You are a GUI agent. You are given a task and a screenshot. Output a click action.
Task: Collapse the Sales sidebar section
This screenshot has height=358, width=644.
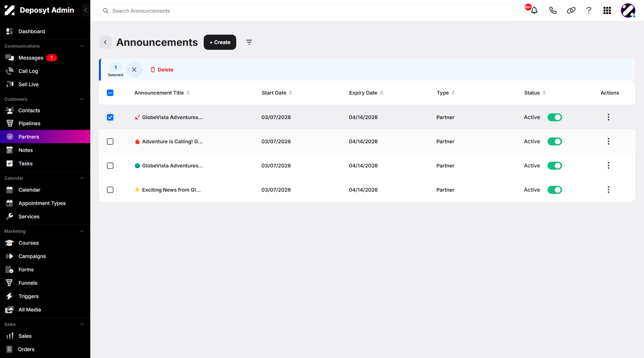point(82,324)
